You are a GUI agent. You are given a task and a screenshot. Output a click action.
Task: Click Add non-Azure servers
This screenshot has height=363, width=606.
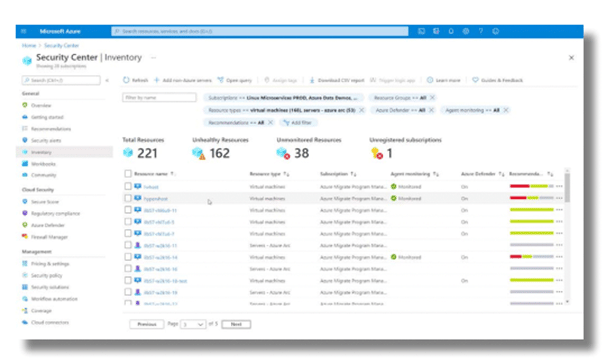(183, 80)
